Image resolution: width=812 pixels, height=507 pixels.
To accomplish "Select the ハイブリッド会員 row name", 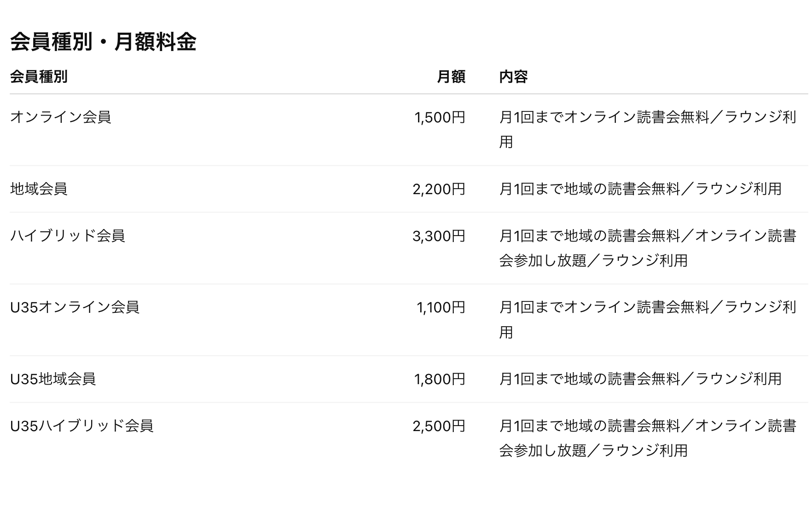I will 68,236.
